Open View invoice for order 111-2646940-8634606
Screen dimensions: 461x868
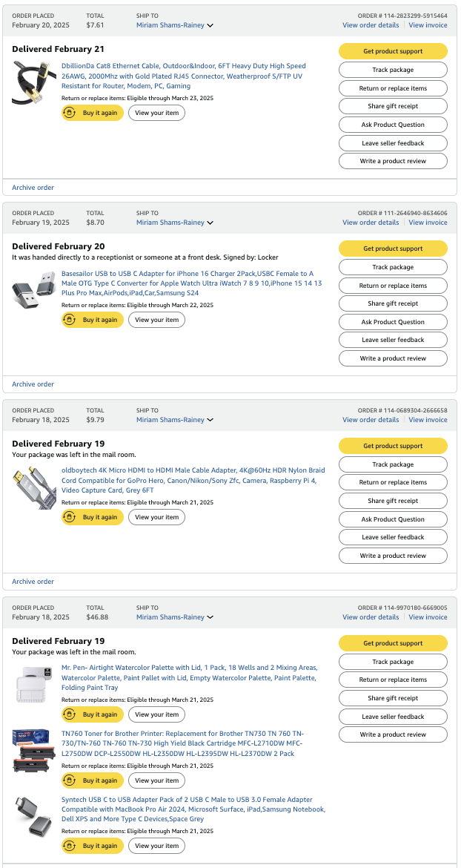click(428, 223)
